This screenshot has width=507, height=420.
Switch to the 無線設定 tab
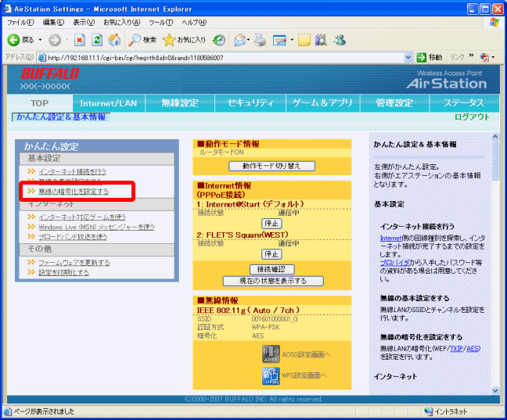coord(180,103)
